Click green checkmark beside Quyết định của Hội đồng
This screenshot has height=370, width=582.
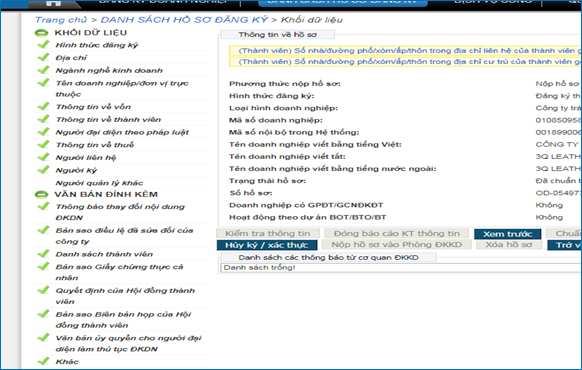click(43, 290)
